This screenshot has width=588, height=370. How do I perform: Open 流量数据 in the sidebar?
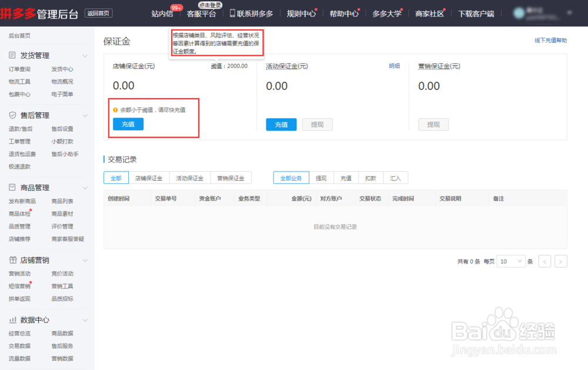point(19,358)
